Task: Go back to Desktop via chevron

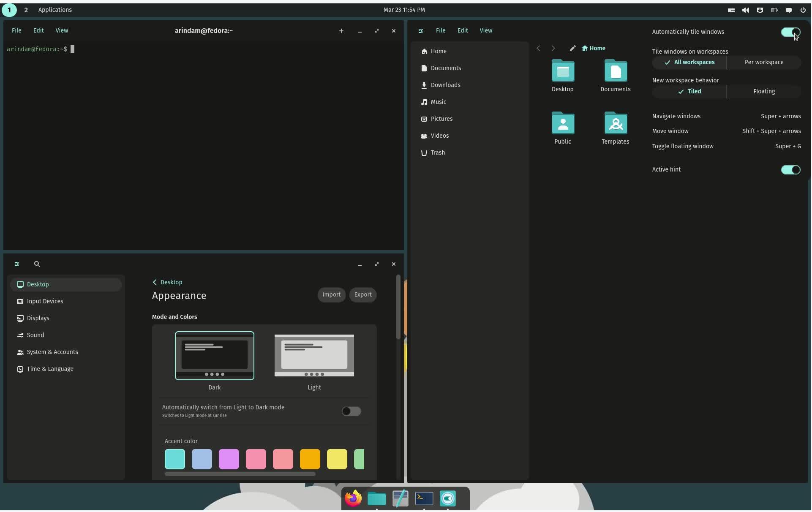Action: click(155, 283)
